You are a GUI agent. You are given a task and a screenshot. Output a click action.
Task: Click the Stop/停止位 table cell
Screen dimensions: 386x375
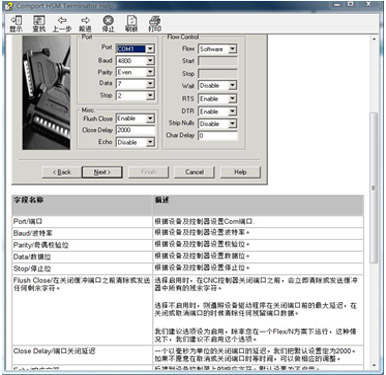click(82, 269)
